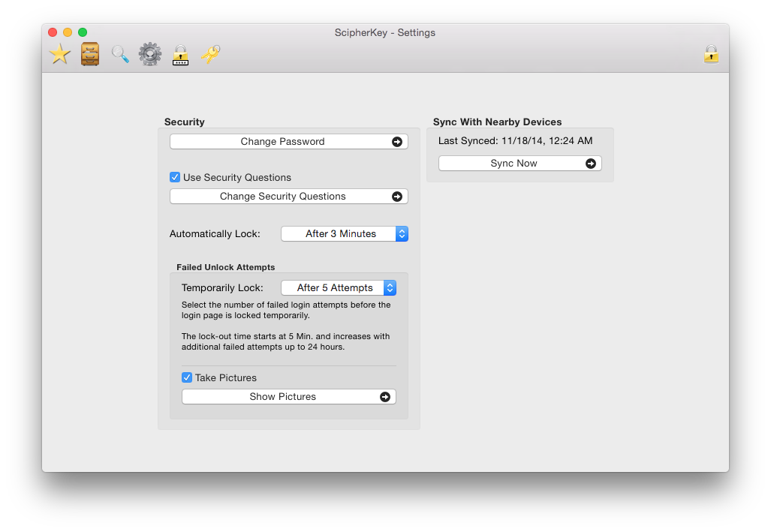Click the padlock password generator icon
Image resolution: width=771 pixels, height=532 pixels.
point(180,55)
